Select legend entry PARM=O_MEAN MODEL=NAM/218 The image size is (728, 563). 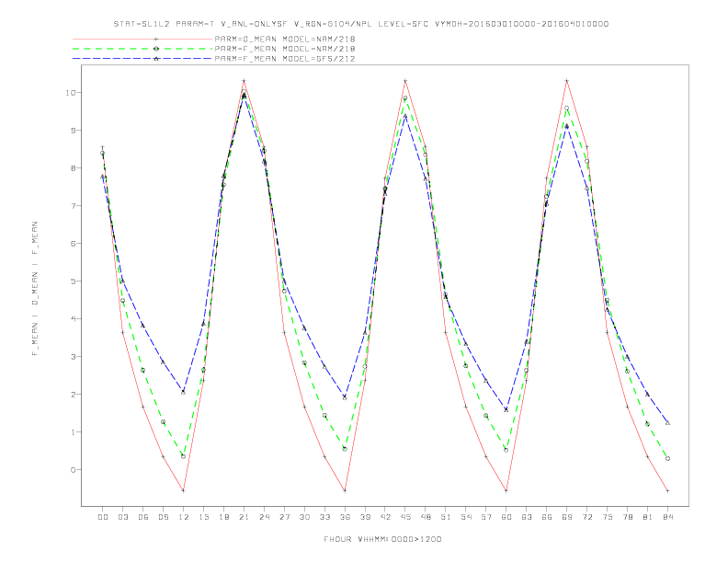click(x=285, y=39)
